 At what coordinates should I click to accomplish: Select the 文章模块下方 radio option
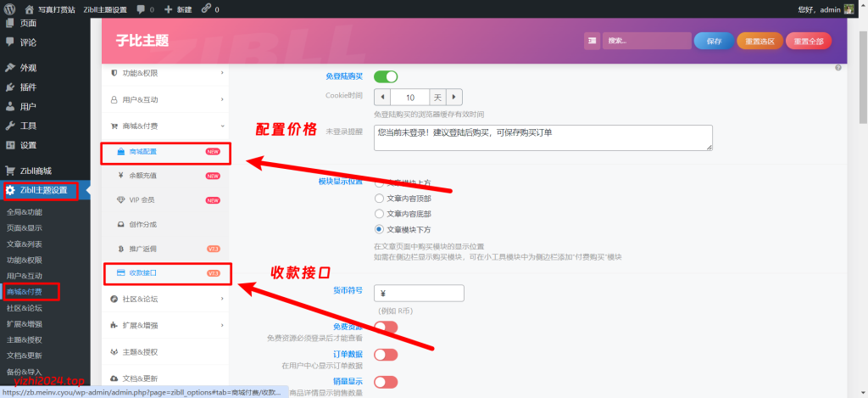pos(379,229)
